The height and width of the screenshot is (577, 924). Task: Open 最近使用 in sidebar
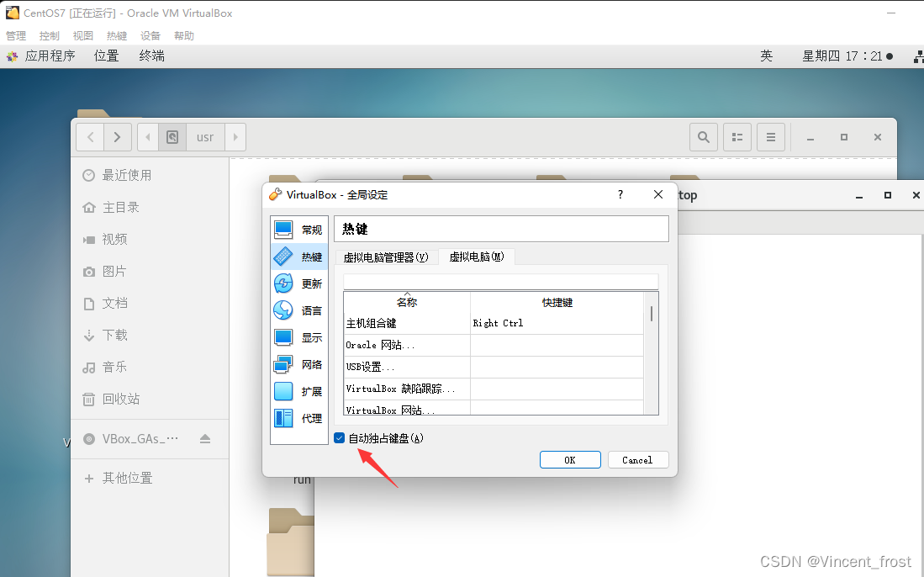click(x=150, y=176)
